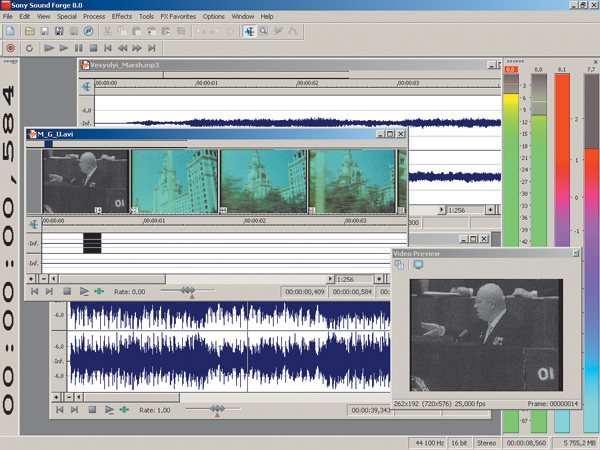600x450 pixels.
Task: Open the Window menu
Action: click(243, 16)
